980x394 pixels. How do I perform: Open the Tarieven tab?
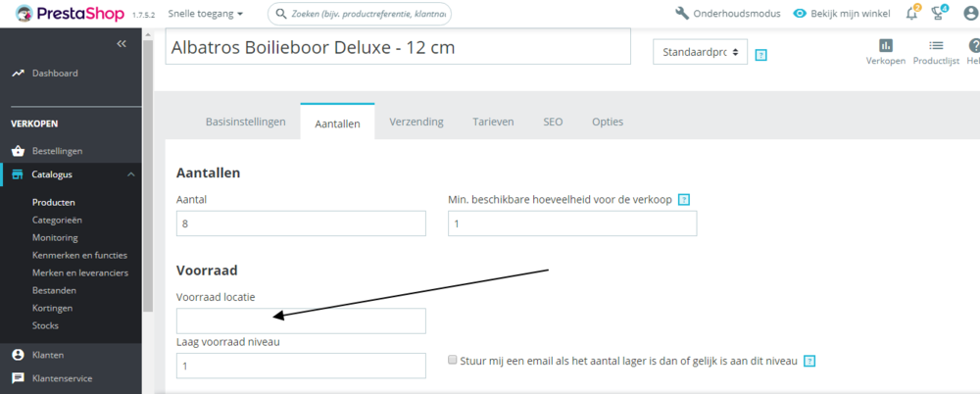[x=493, y=122]
